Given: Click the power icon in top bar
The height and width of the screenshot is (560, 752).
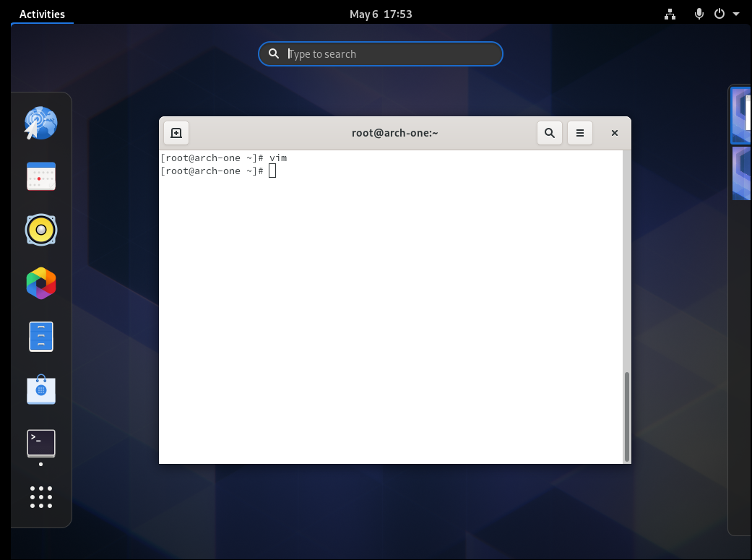Looking at the screenshot, I should 719,14.
